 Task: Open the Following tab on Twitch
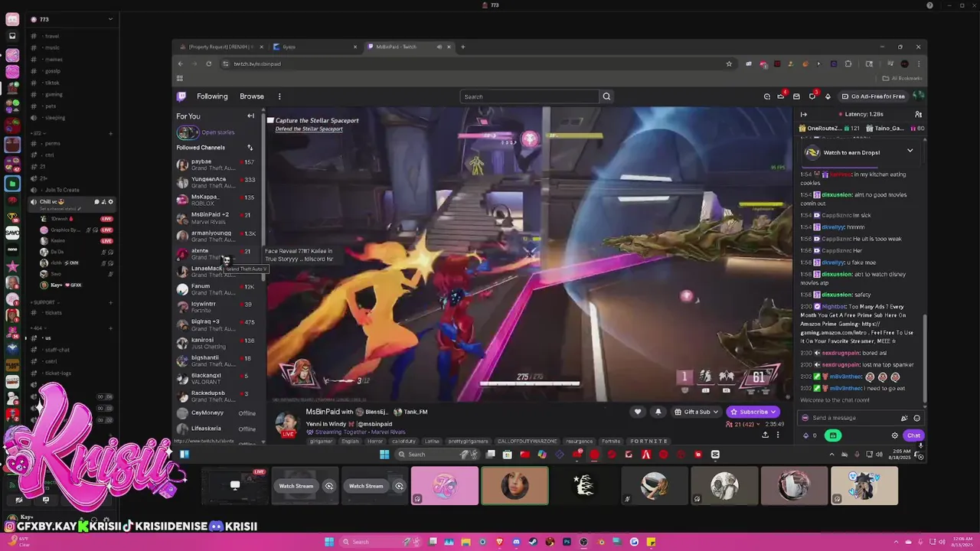(212, 96)
